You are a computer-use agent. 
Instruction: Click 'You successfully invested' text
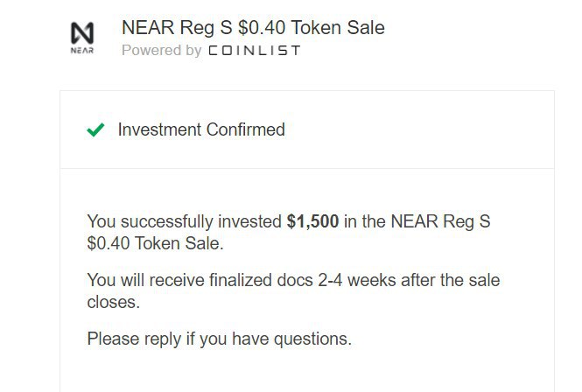click(185, 221)
